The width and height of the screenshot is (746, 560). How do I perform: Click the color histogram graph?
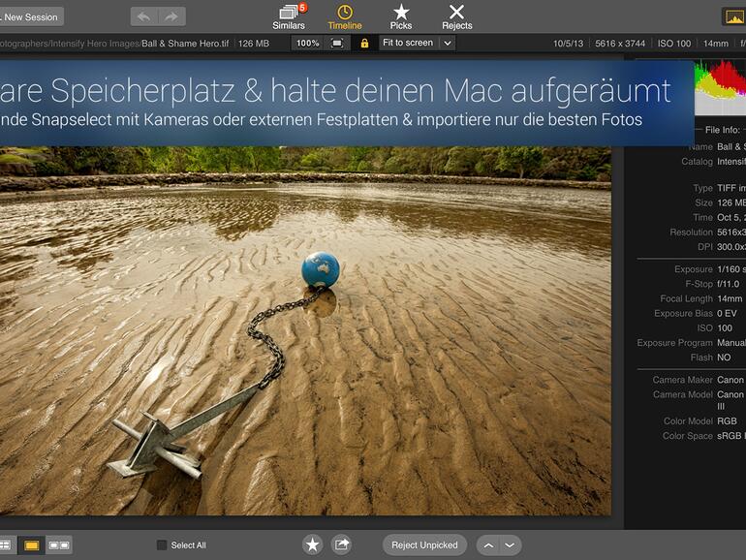tap(720, 86)
